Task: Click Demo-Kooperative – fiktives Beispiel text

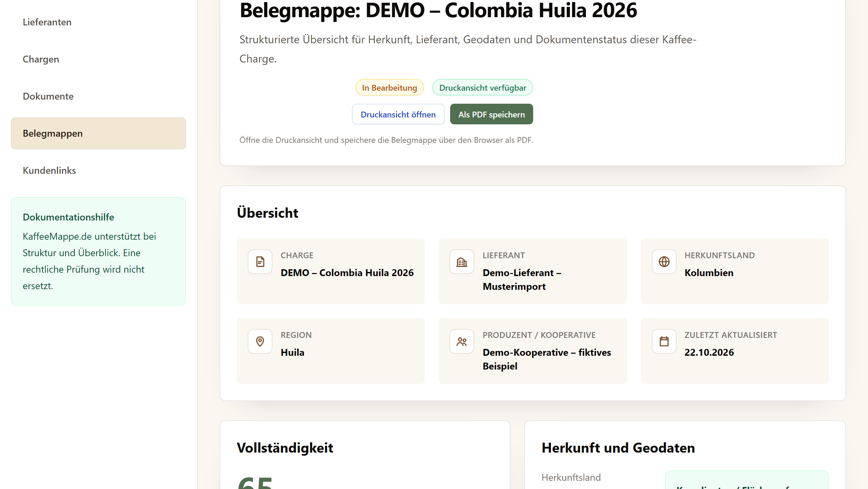Action: pos(547,359)
